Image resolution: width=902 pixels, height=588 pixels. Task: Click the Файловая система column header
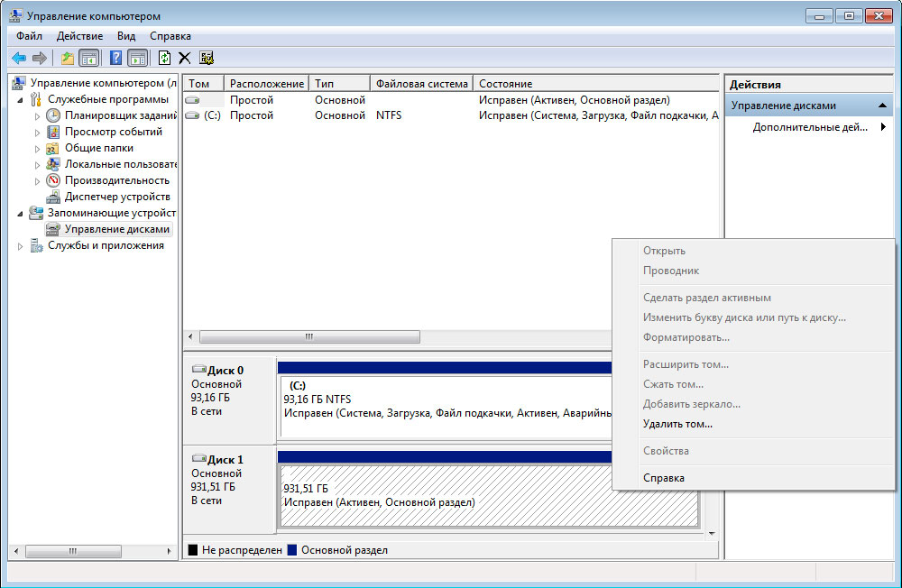click(421, 84)
